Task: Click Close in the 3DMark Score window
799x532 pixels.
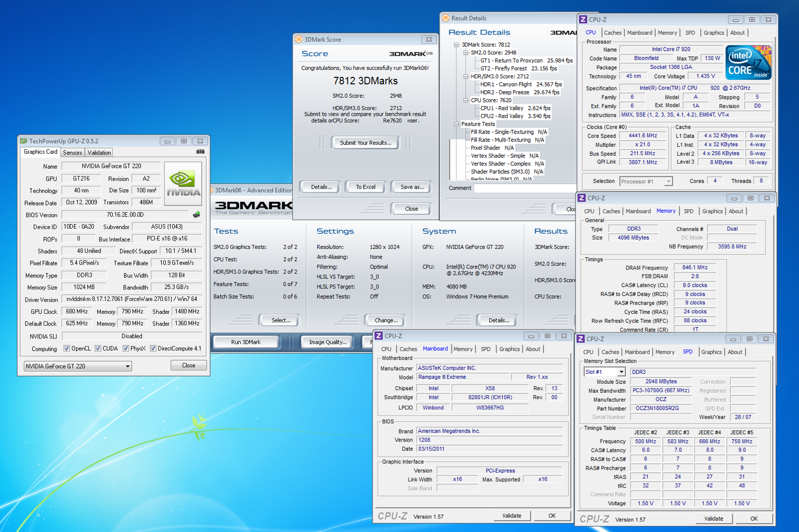Action: (x=411, y=209)
